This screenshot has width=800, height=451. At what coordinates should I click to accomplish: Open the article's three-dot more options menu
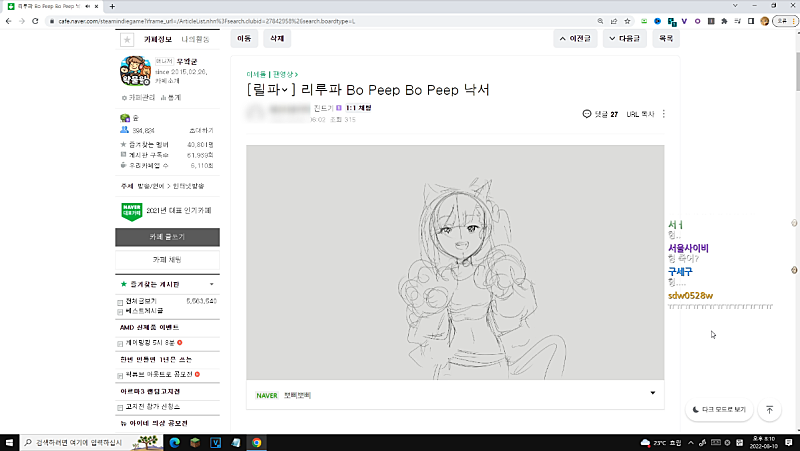(663, 114)
